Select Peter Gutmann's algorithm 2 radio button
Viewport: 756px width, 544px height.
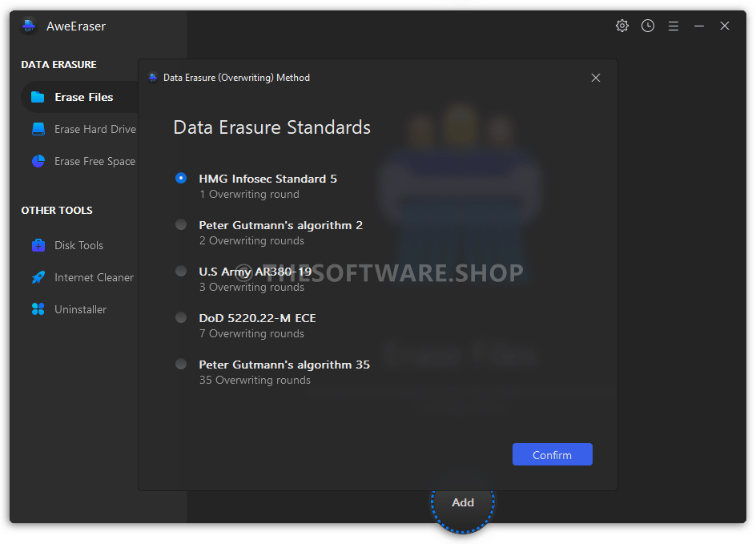[x=181, y=224]
